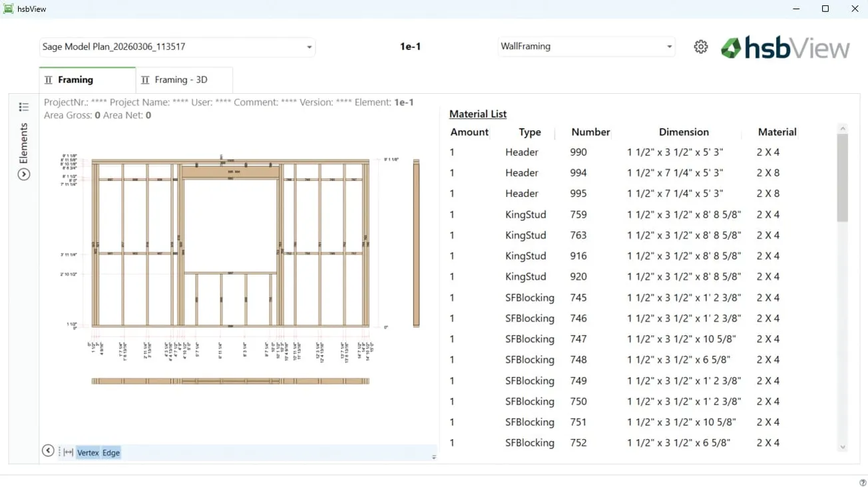Switch to the Framing tab
Image resolution: width=868 pixels, height=487 pixels.
pos(87,80)
